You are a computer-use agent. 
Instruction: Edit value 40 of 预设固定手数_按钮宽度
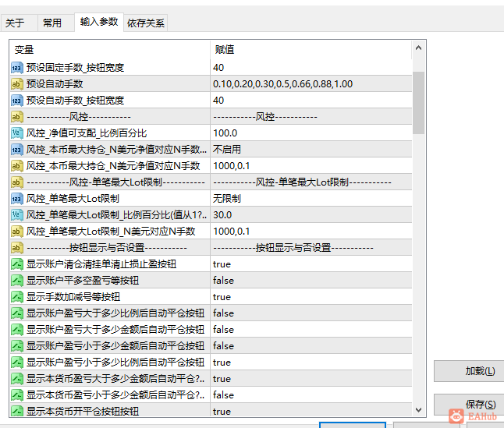(311, 68)
